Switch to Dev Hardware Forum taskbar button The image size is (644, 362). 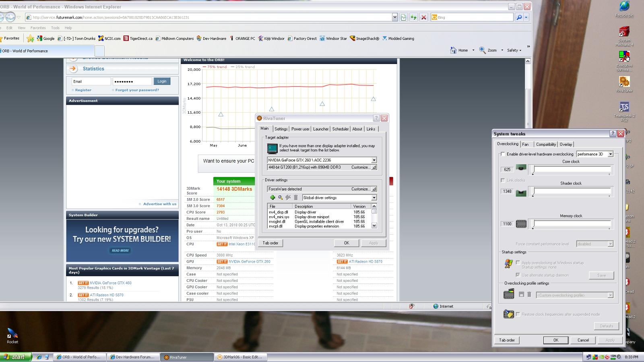[133, 357]
